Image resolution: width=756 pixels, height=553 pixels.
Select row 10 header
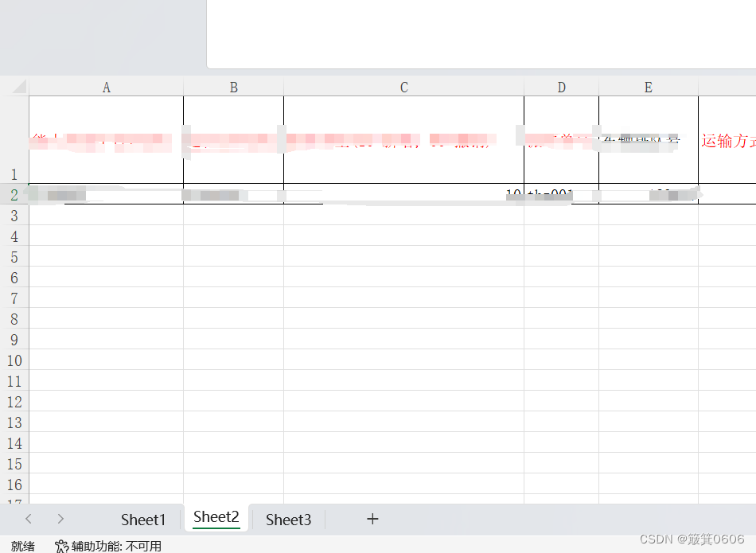[14, 360]
